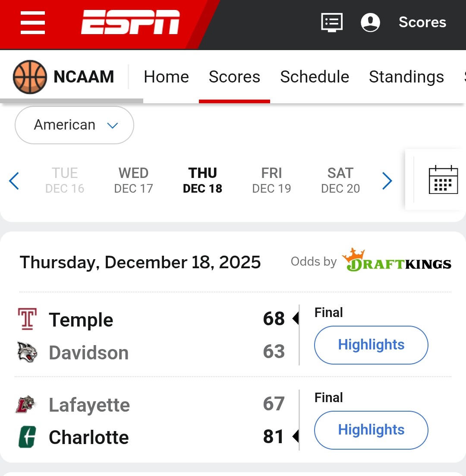Click the Lafayette Leopards logo
This screenshot has height=476, width=466.
(26, 404)
